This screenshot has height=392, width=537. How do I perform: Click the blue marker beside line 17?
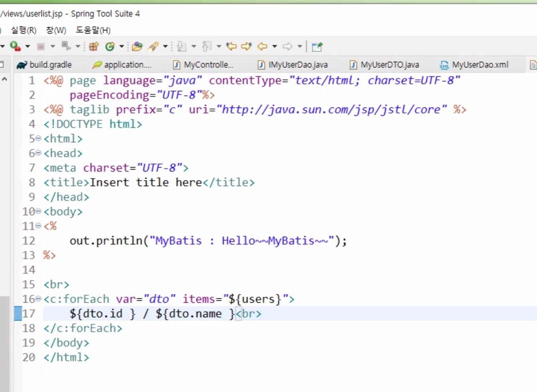18,313
